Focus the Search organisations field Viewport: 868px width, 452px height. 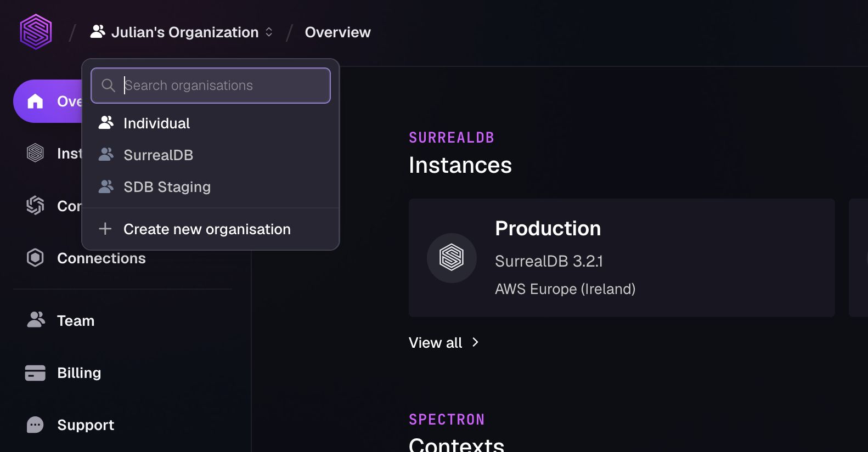[211, 86]
